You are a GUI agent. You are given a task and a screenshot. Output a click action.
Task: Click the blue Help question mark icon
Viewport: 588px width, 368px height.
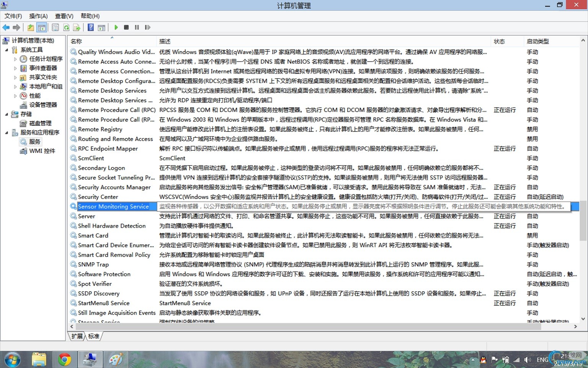click(91, 28)
